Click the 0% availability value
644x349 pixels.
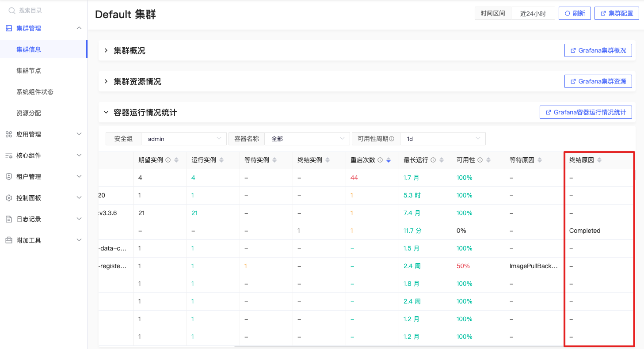(461, 231)
